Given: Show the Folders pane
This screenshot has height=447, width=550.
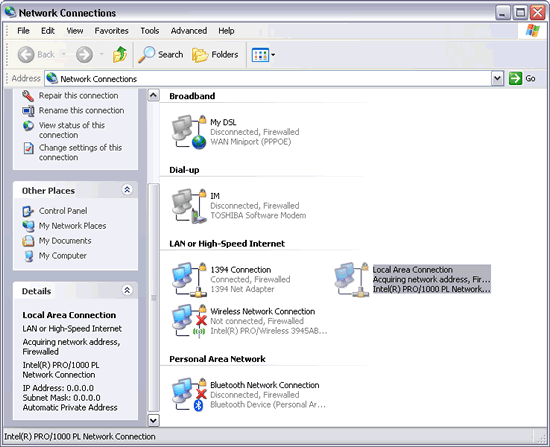Looking at the screenshot, I should click(215, 55).
